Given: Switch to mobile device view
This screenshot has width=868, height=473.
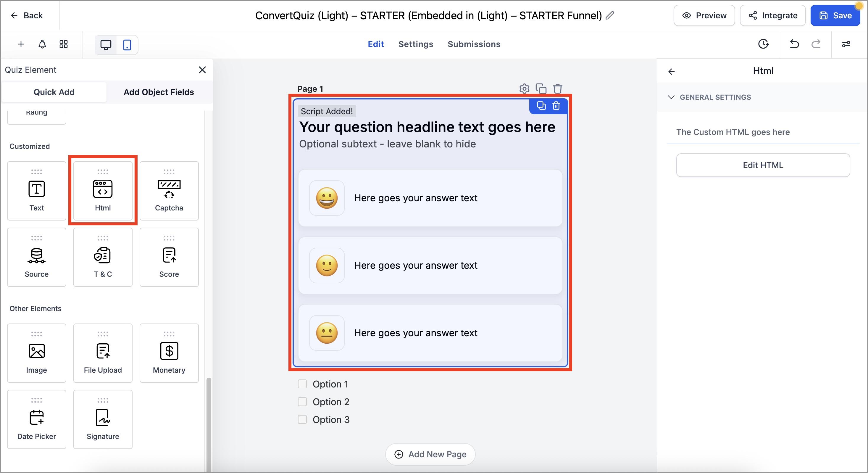Looking at the screenshot, I should click(127, 45).
